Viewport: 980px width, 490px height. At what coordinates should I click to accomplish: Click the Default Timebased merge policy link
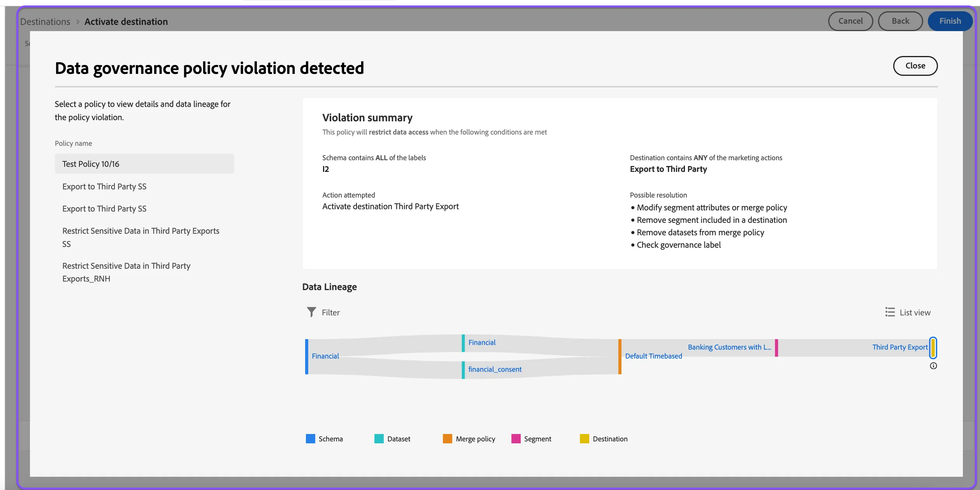(653, 356)
